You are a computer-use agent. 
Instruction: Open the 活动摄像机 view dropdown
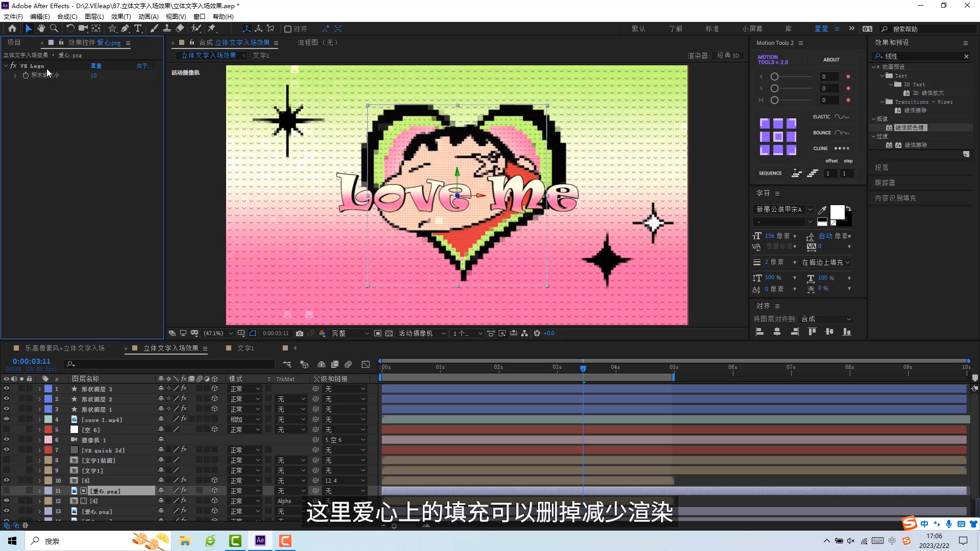[422, 333]
